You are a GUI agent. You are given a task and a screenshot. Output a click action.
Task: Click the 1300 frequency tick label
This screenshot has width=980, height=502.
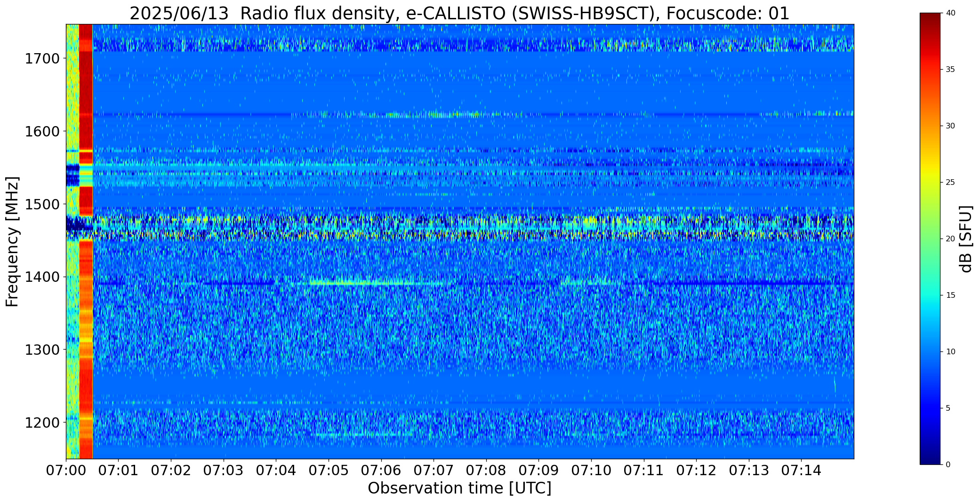pos(41,350)
